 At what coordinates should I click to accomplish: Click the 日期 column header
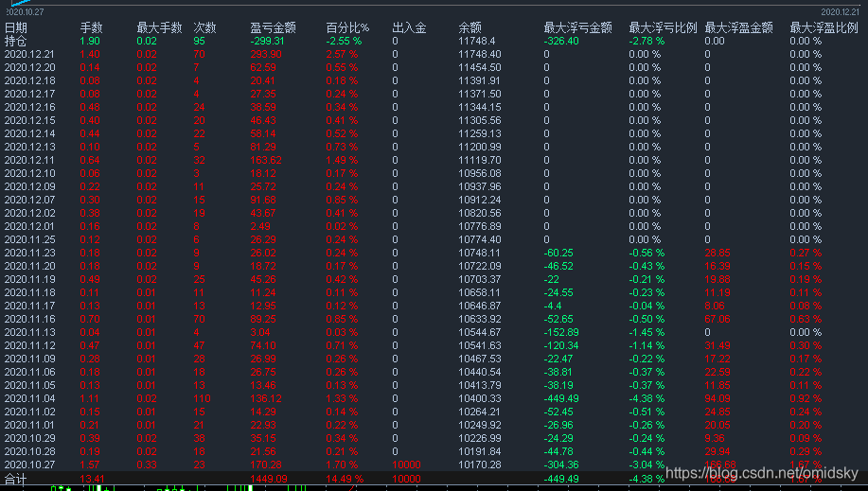pyautogui.click(x=15, y=27)
